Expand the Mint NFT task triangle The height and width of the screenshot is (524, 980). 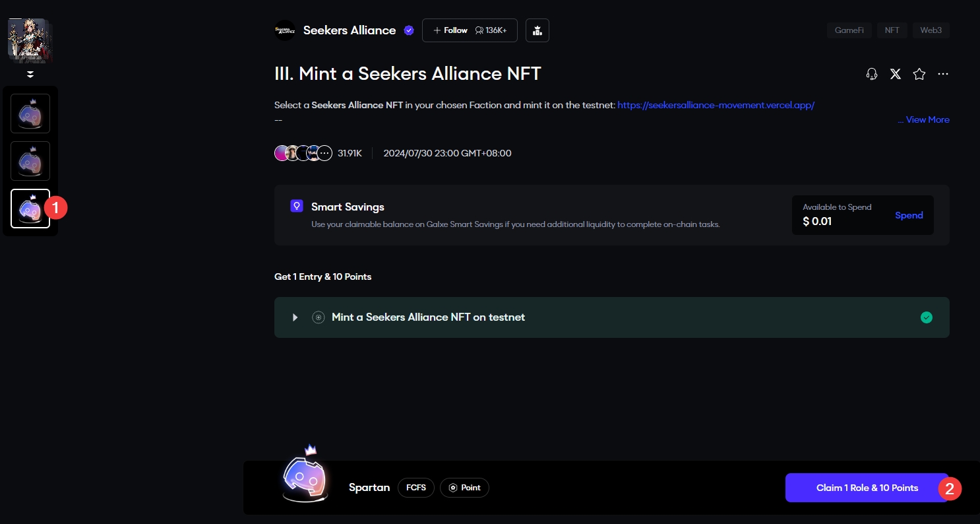pos(295,317)
